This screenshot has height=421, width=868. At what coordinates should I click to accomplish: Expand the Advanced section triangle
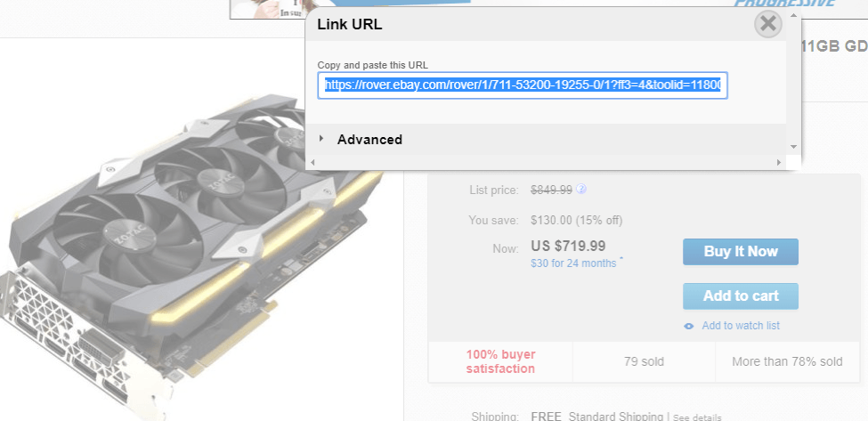[321, 138]
